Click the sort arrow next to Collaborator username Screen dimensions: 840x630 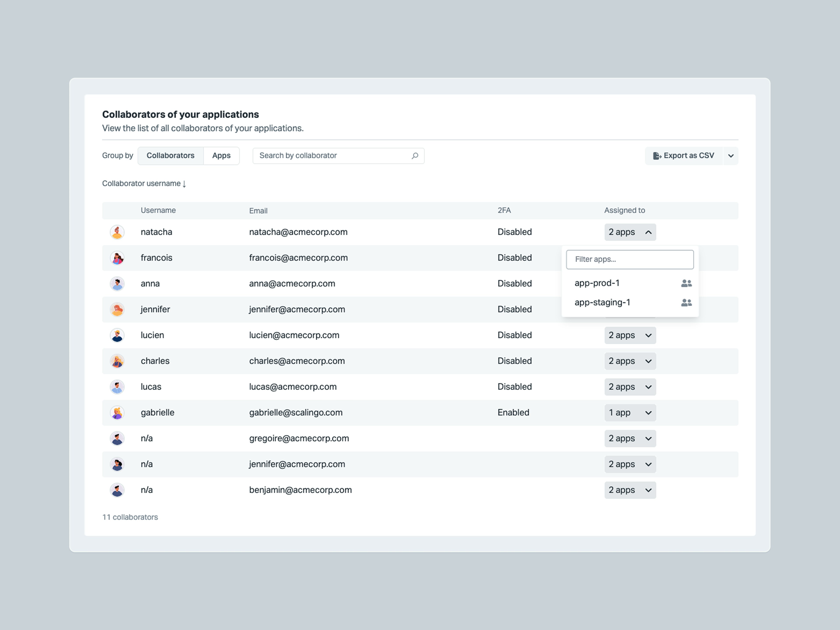coord(185,184)
